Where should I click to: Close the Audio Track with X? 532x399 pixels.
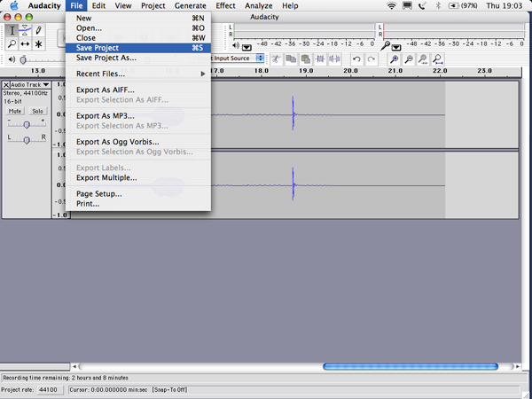[x=6, y=85]
